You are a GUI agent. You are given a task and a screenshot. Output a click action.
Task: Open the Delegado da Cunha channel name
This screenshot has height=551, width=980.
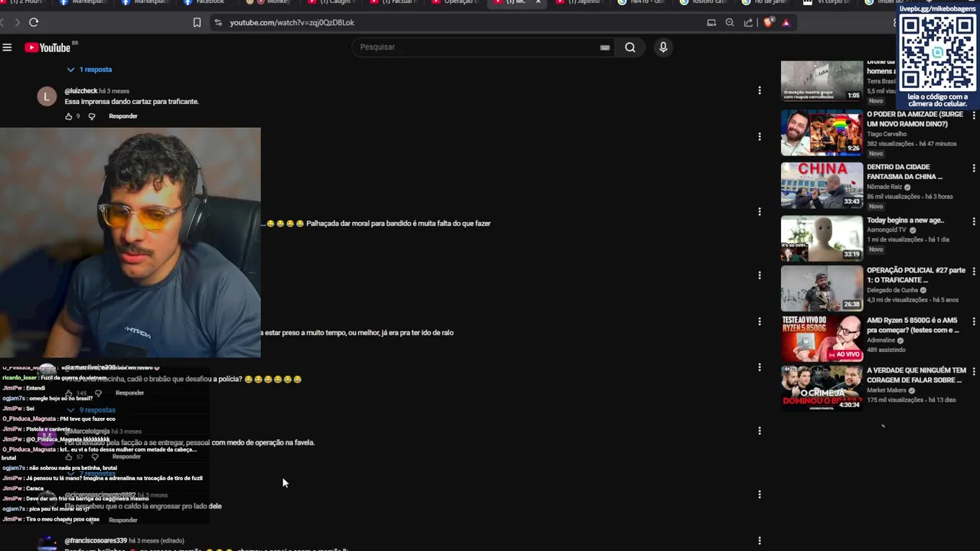pos(892,290)
